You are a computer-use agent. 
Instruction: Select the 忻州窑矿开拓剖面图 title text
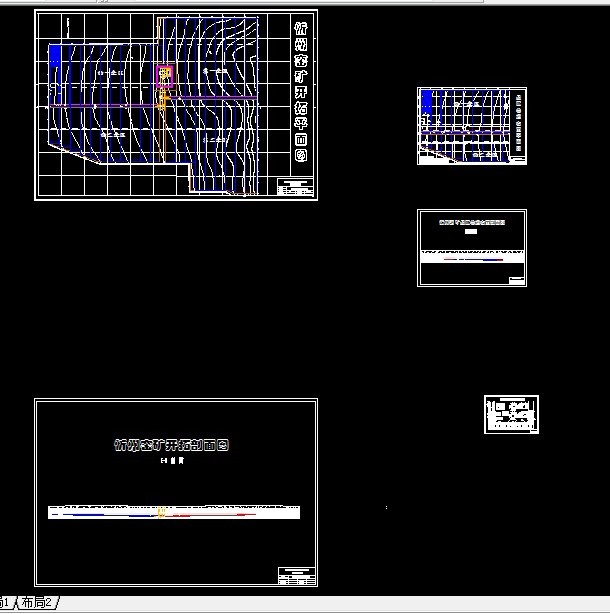coord(171,445)
